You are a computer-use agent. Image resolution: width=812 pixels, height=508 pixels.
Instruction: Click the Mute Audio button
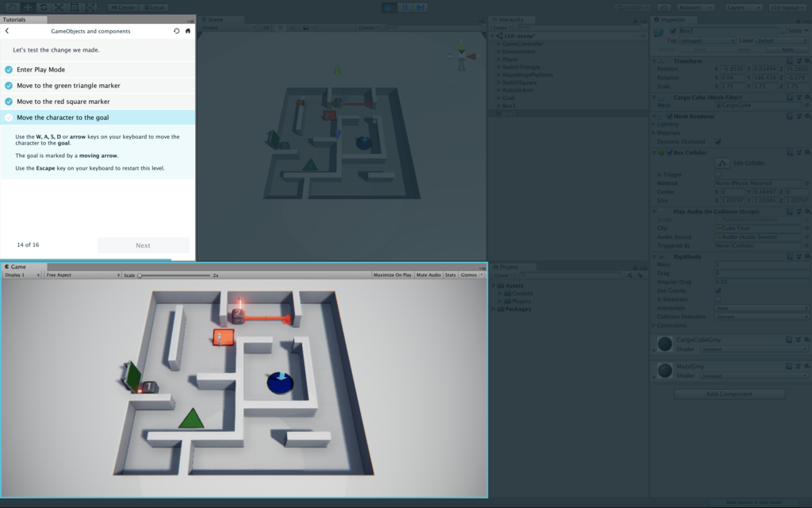point(428,275)
